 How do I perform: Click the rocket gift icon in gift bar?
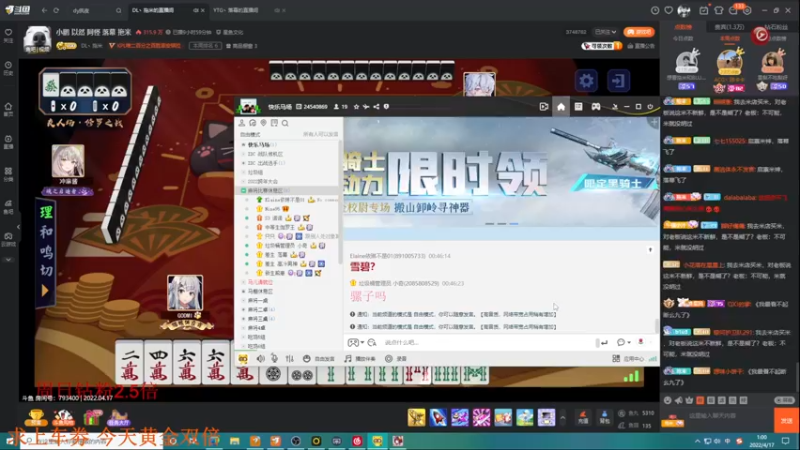[x=438, y=417]
